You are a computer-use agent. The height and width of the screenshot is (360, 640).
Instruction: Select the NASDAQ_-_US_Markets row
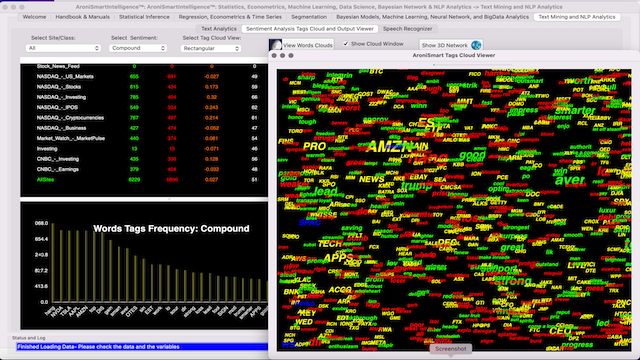pyautogui.click(x=144, y=77)
